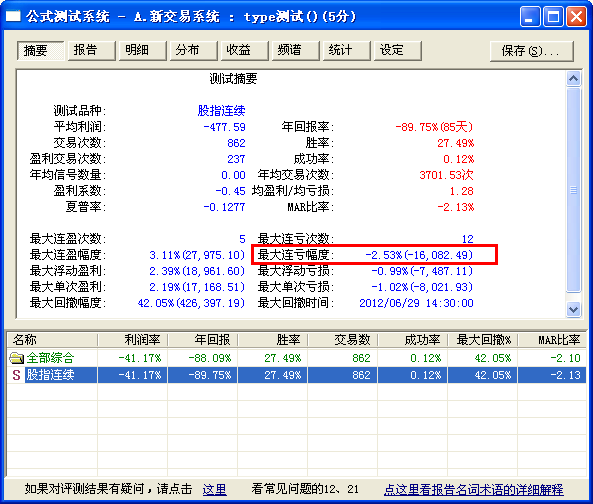Click the summary panel's vertical scrollbar thumb
593x504 pixels.
pos(574,190)
